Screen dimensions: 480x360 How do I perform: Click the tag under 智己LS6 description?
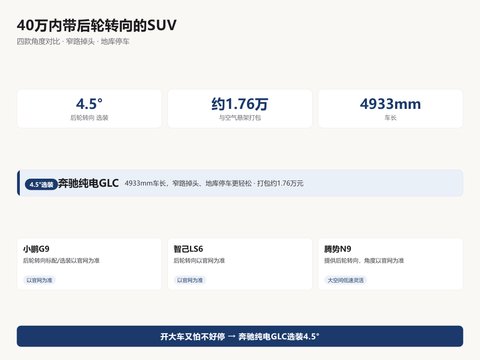(190, 280)
